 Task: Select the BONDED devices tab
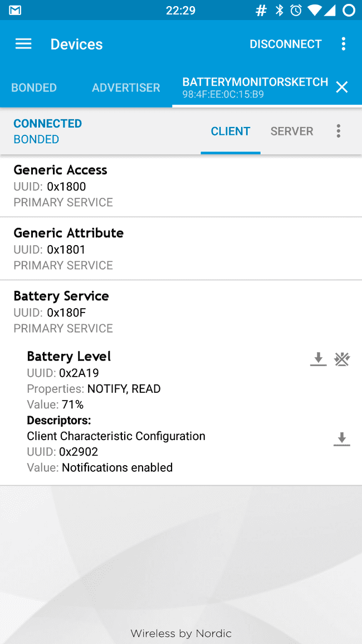tap(34, 87)
